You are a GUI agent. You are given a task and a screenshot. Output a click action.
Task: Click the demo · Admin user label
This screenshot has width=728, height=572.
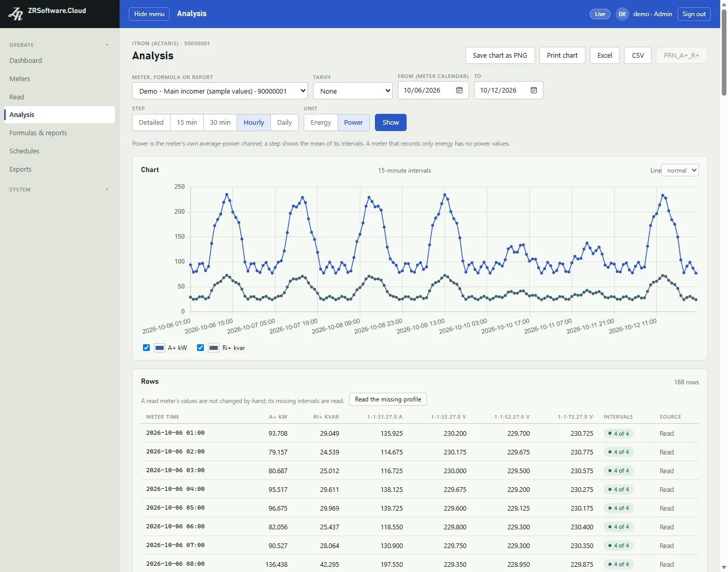[653, 14]
